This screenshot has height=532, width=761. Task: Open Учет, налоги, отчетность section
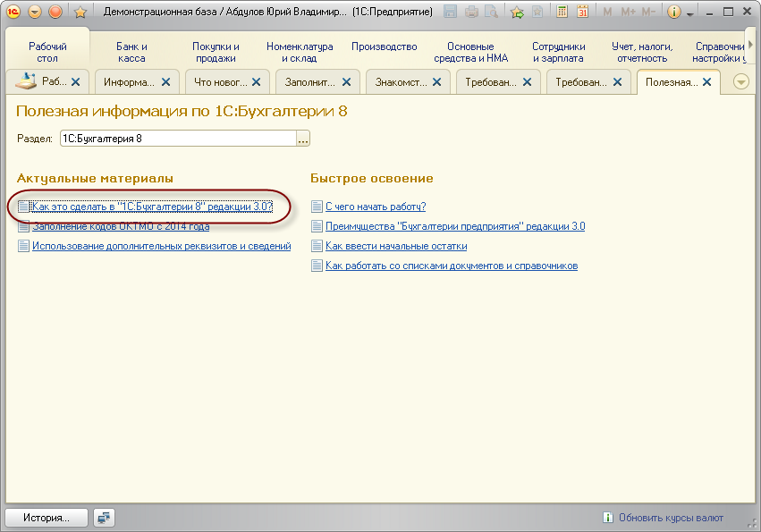[642, 53]
